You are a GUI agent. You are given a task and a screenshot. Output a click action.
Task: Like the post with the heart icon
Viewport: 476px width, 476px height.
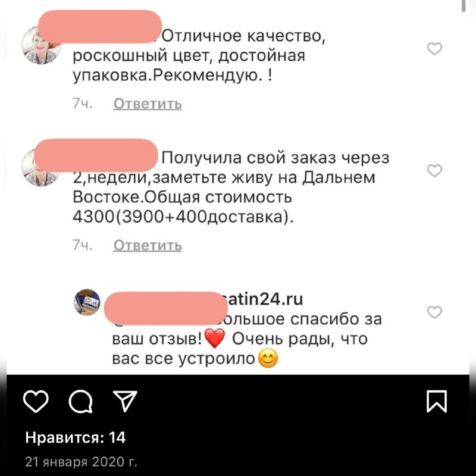(x=36, y=401)
